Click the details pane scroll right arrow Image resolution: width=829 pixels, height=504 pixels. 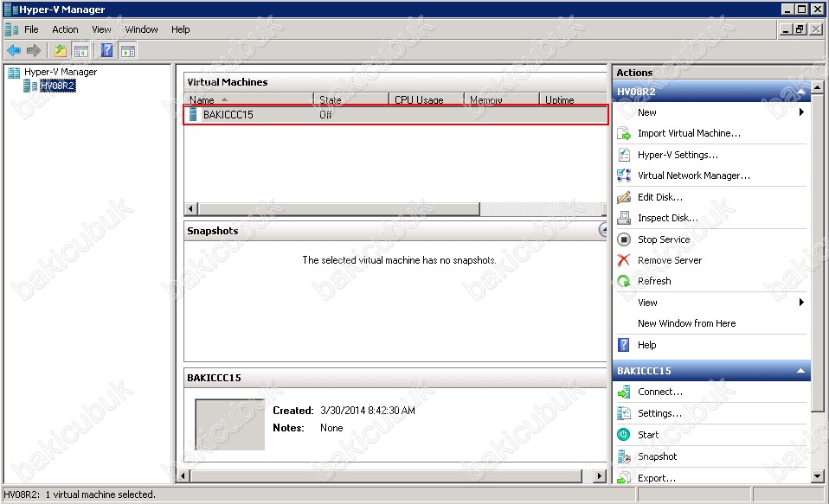[x=599, y=476]
